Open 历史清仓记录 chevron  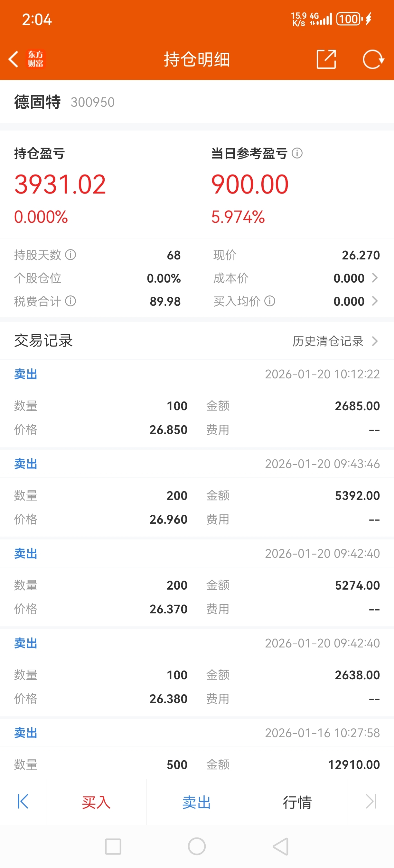pyautogui.click(x=374, y=341)
